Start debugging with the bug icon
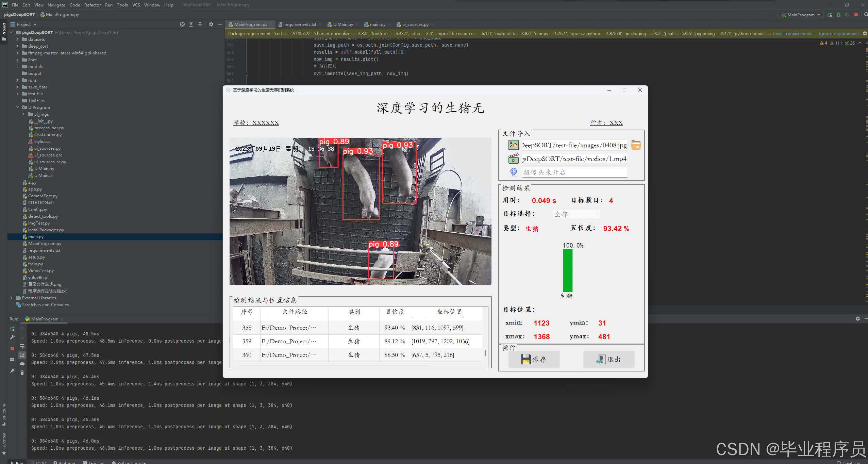Viewport: 868px width, 464px height. tap(838, 15)
